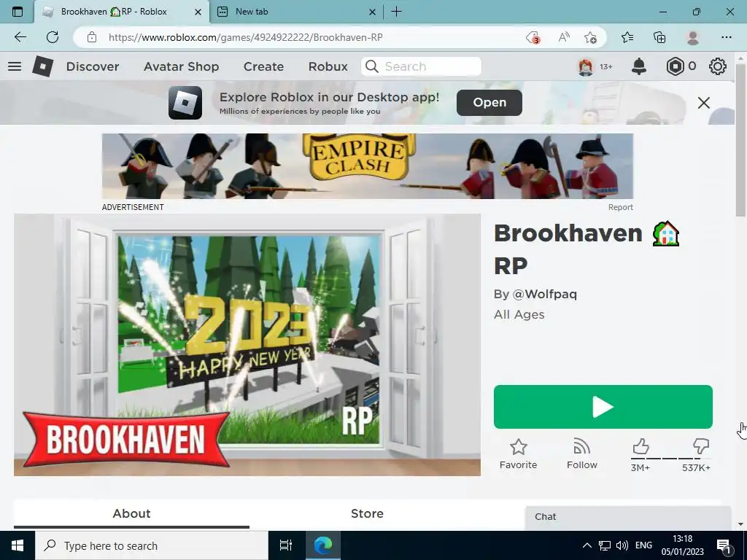This screenshot has width=747, height=560.
Task: Dislike the game with thumbs down
Action: click(x=701, y=447)
